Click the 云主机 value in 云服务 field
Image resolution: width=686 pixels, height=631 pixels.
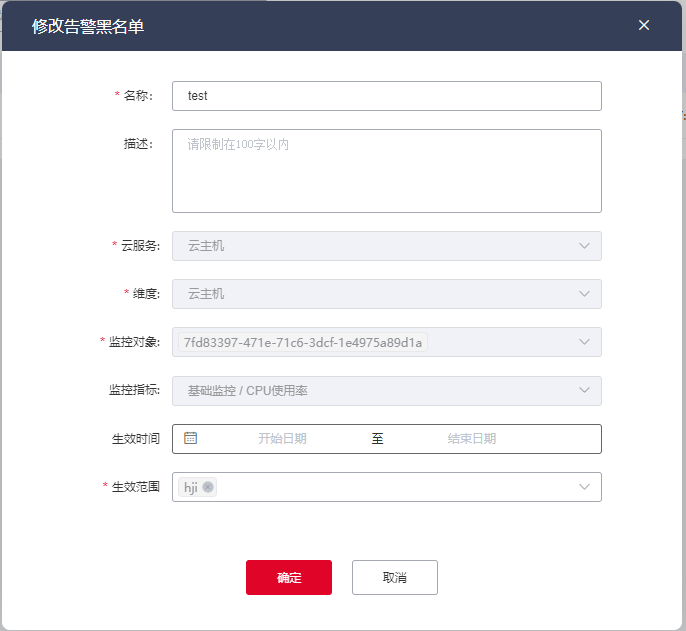[x=206, y=246]
